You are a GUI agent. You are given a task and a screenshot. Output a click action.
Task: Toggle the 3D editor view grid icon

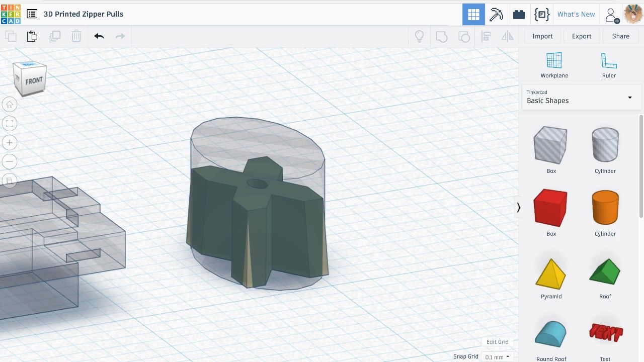point(473,14)
